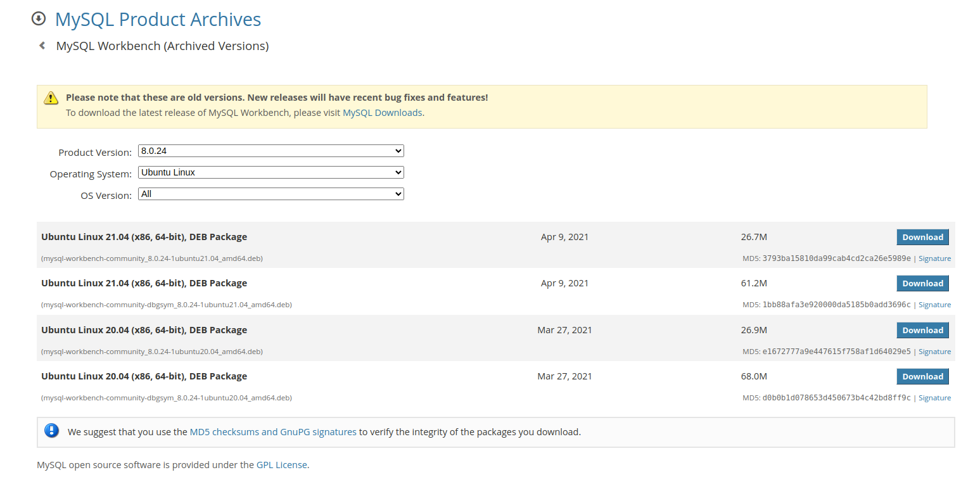Click the Operating System label
The height and width of the screenshot is (477, 980).
coord(91,174)
